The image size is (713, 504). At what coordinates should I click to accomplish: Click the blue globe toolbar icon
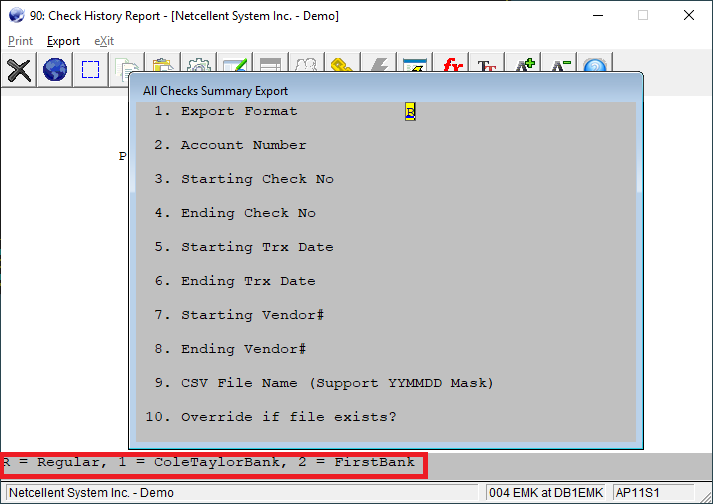pos(55,70)
